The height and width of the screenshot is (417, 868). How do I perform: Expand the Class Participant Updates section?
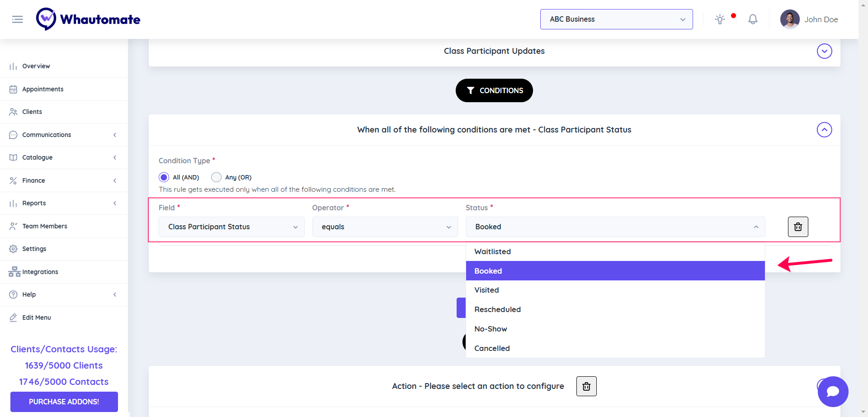click(824, 51)
